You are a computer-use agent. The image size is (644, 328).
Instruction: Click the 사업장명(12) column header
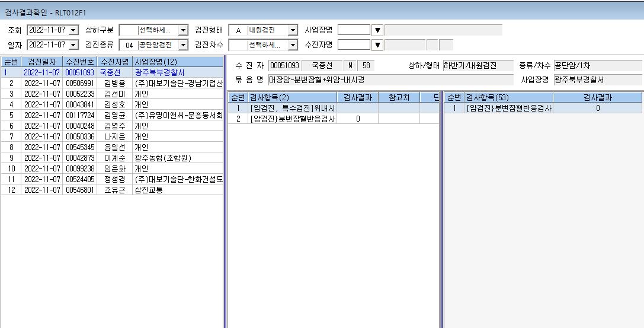click(x=177, y=62)
